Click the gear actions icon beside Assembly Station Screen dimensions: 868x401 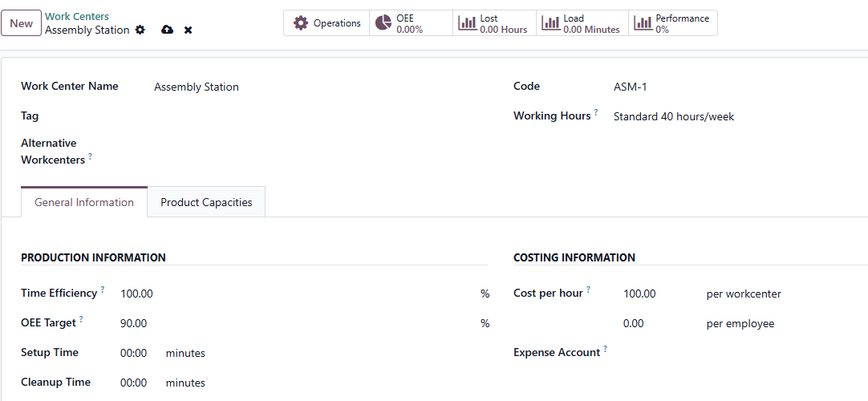[140, 30]
